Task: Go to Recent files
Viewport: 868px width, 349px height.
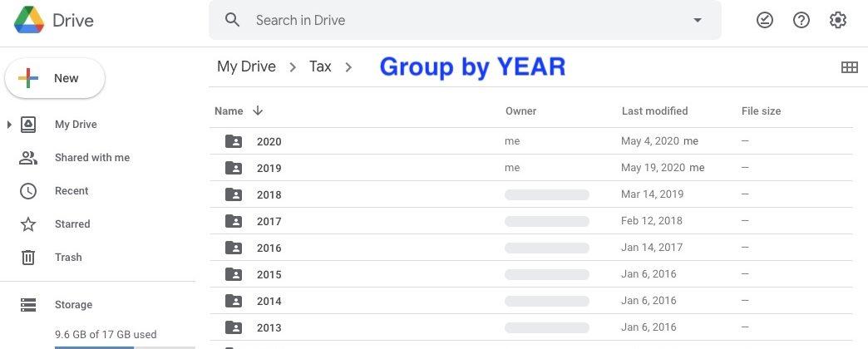Action: [72, 191]
